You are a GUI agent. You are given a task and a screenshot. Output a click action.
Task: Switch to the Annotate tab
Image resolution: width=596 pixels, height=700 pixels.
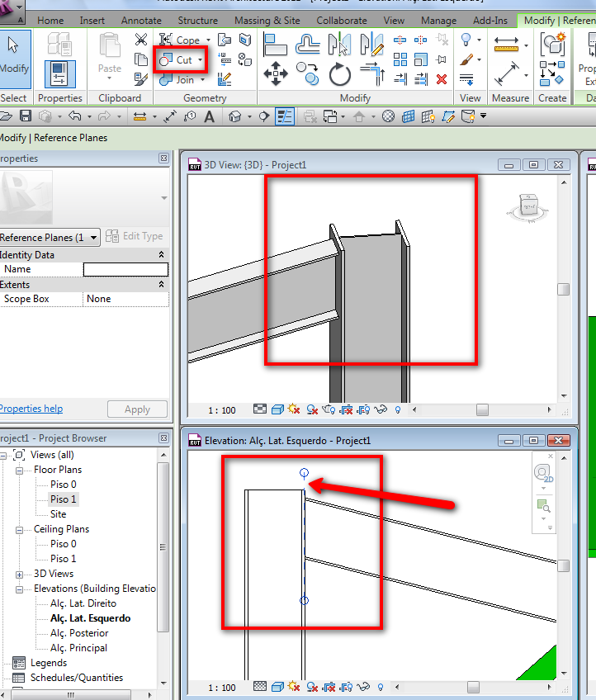tap(141, 21)
